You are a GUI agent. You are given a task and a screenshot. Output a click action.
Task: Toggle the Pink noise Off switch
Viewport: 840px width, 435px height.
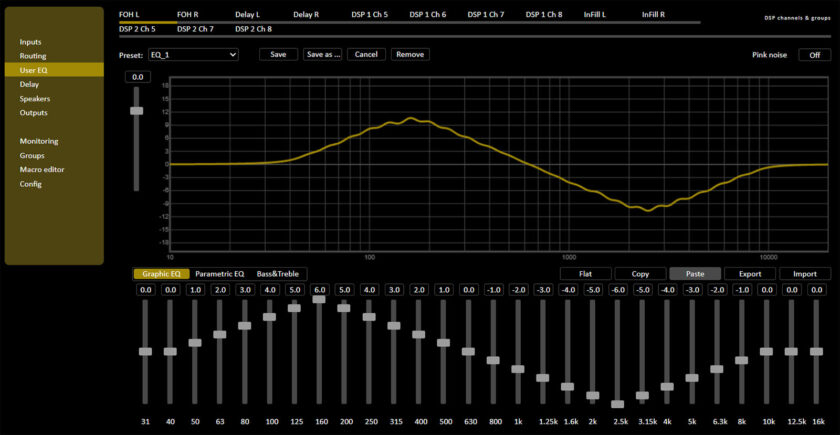(x=814, y=55)
